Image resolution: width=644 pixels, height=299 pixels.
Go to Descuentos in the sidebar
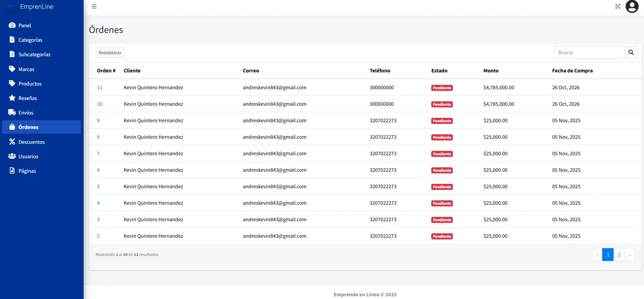point(41,142)
